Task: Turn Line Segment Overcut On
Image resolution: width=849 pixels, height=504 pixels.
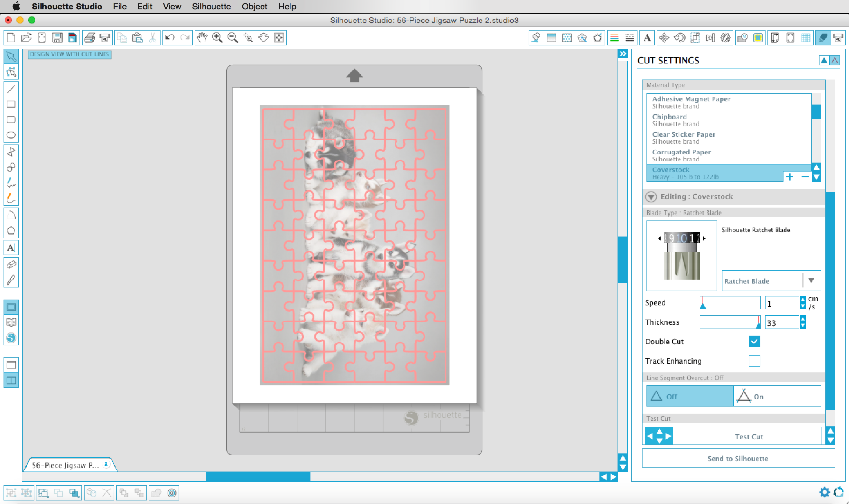Action: (777, 396)
